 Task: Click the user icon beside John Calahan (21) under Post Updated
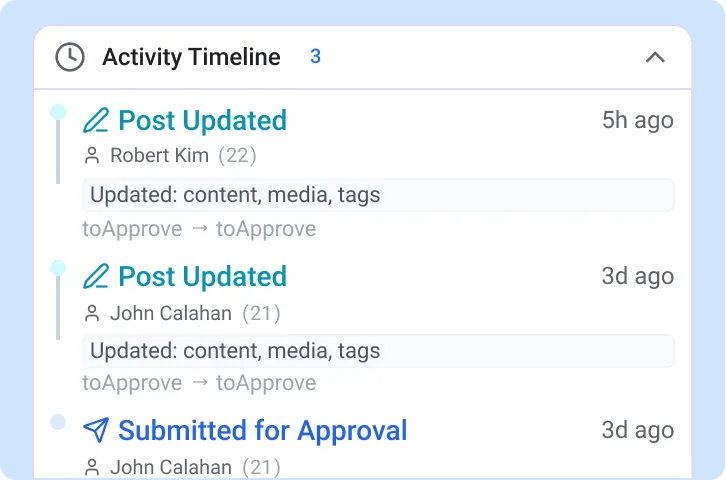pyautogui.click(x=92, y=314)
